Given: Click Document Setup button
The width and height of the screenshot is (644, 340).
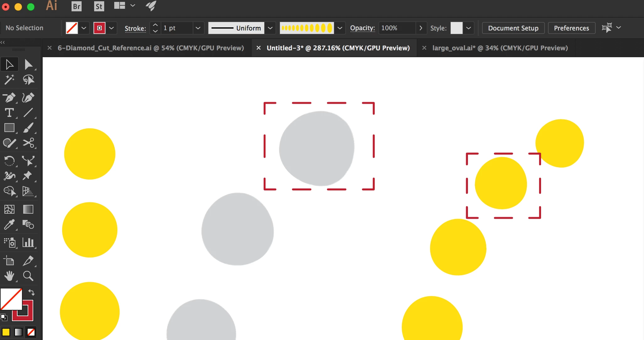Looking at the screenshot, I should click(x=513, y=28).
